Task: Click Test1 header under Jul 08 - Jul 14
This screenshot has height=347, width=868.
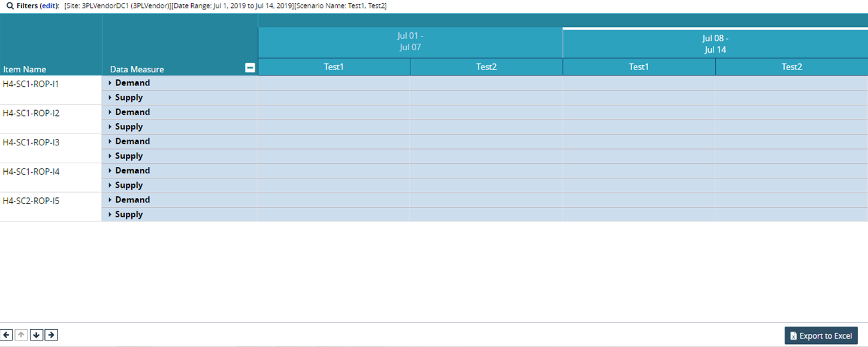Action: point(639,67)
